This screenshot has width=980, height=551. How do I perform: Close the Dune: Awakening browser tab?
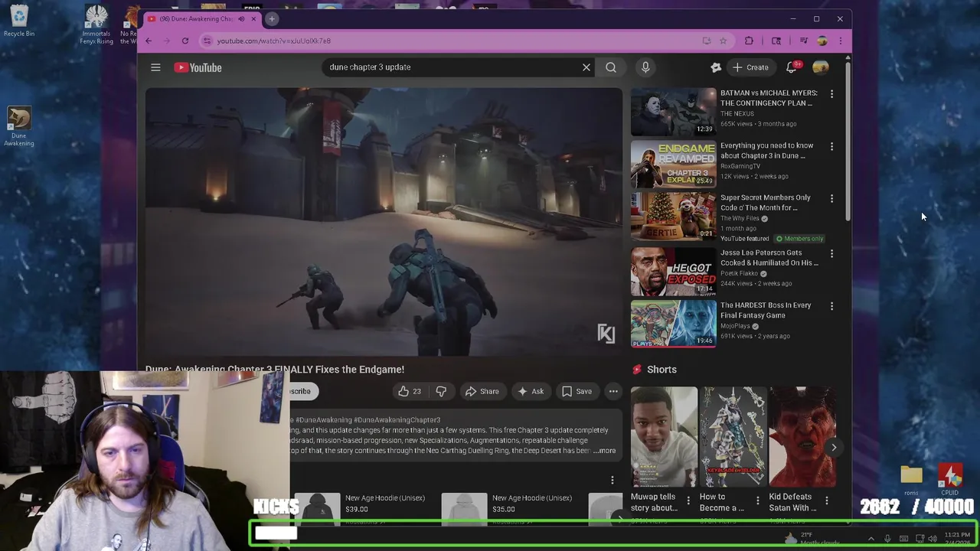coord(253,18)
